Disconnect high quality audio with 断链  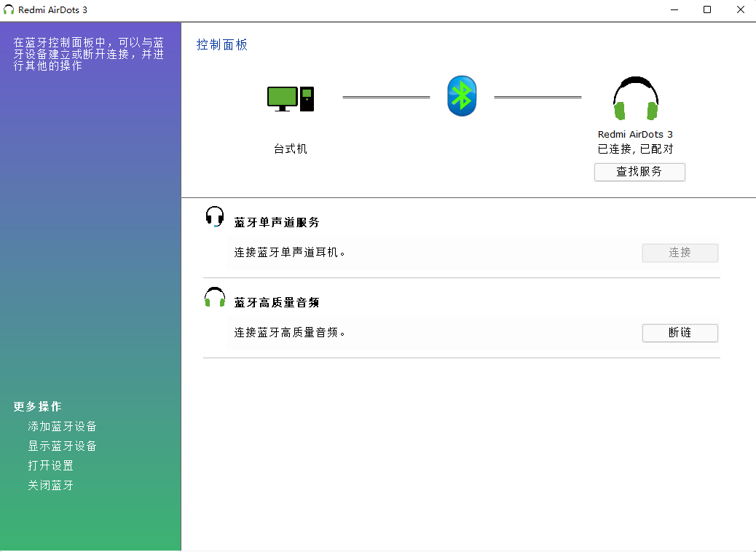point(680,333)
